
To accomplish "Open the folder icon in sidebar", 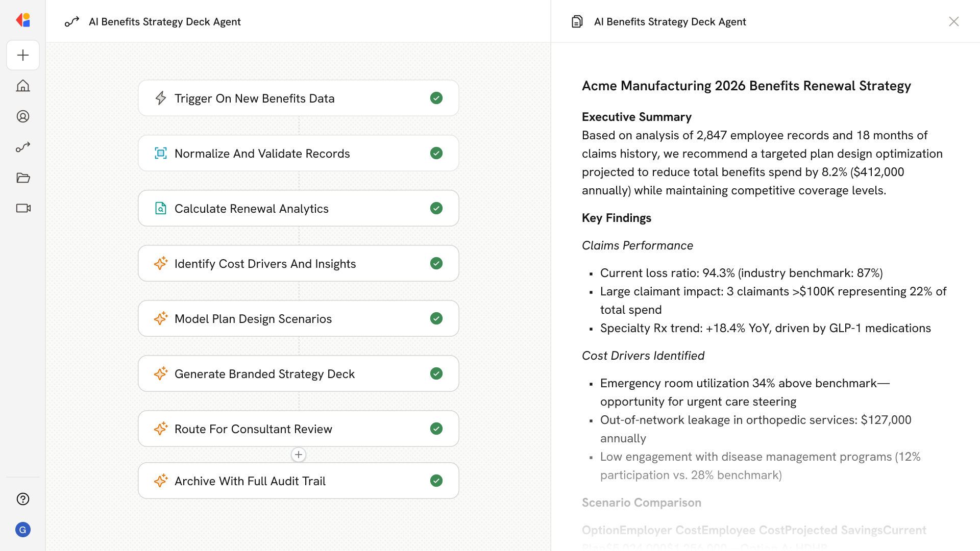I will [23, 178].
